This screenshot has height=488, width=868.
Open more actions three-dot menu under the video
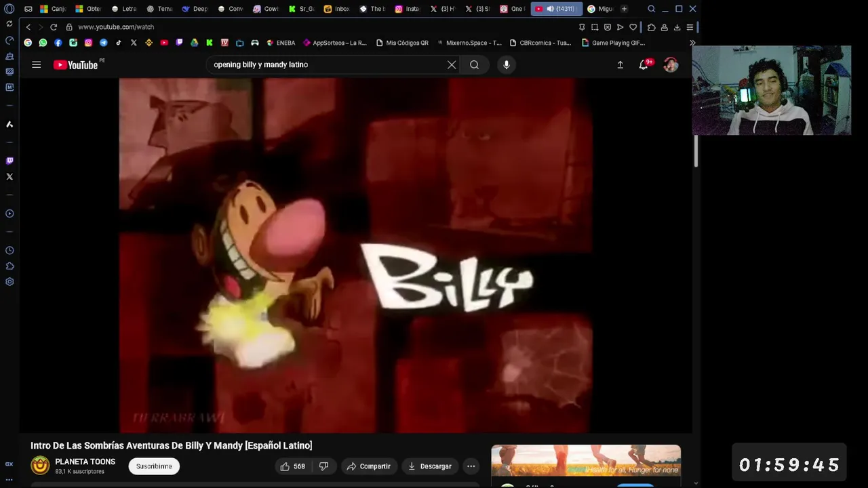click(471, 466)
